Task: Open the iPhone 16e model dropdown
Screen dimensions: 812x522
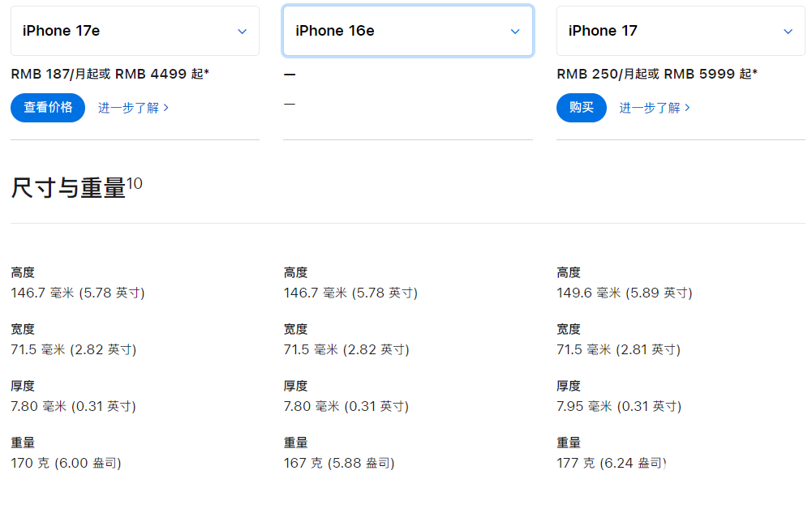Action: [x=407, y=31]
